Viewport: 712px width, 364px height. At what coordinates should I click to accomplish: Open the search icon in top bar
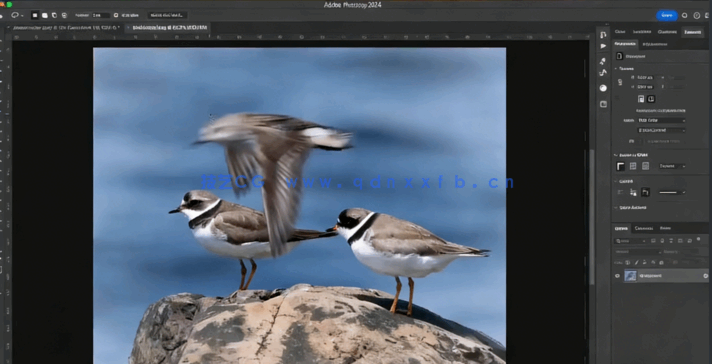(685, 15)
